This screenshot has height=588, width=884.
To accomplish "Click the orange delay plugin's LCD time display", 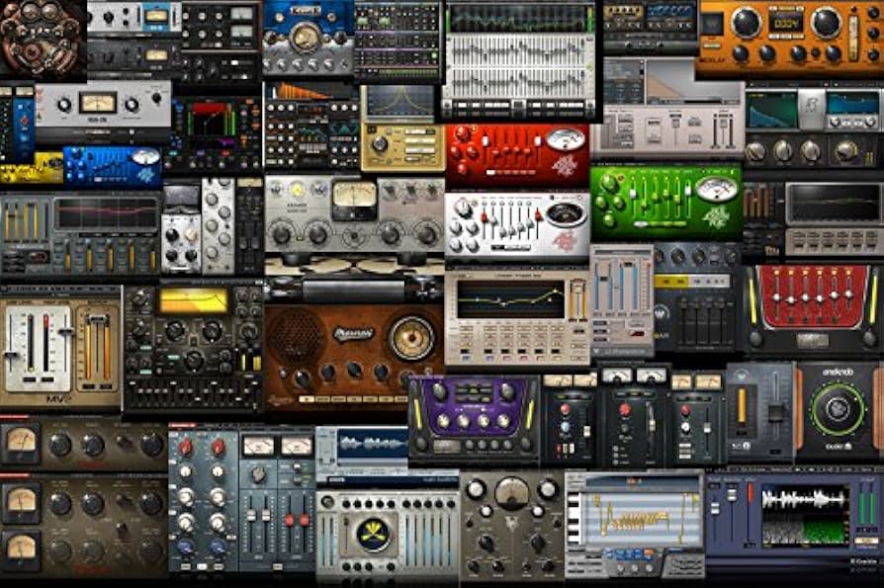I will (786, 23).
